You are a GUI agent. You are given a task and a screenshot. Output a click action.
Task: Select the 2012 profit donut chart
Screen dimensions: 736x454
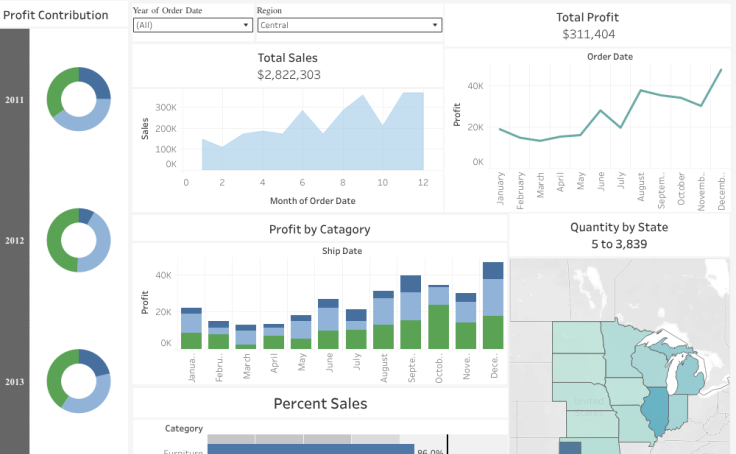[79, 240]
